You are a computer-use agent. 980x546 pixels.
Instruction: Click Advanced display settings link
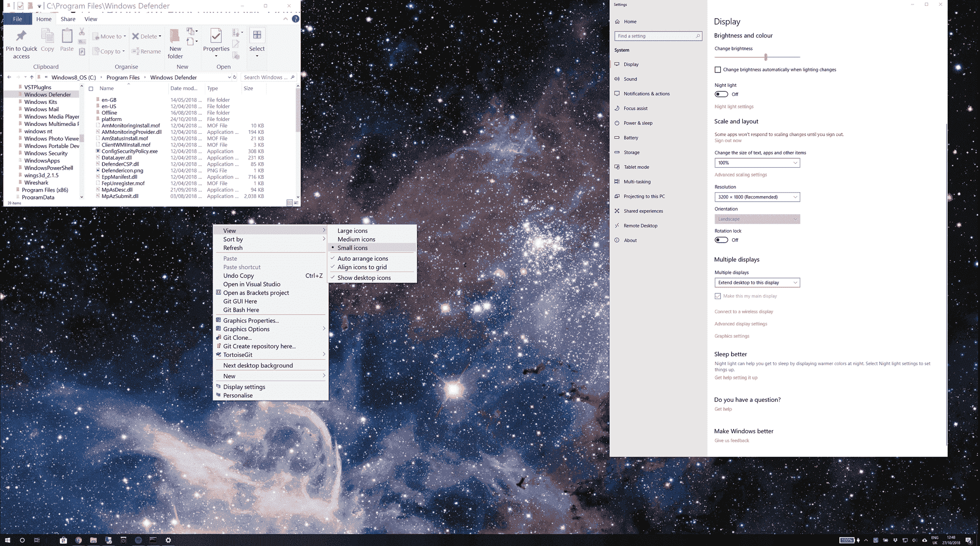(740, 324)
